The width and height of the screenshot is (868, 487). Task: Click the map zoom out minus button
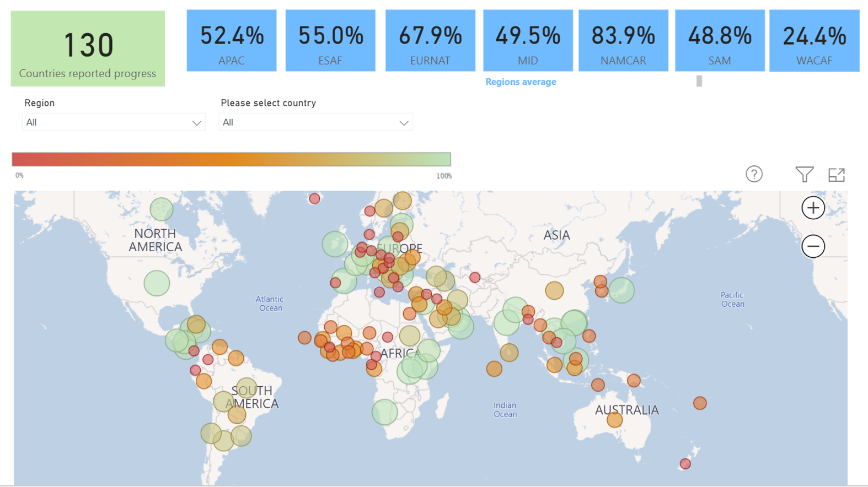[813, 246]
